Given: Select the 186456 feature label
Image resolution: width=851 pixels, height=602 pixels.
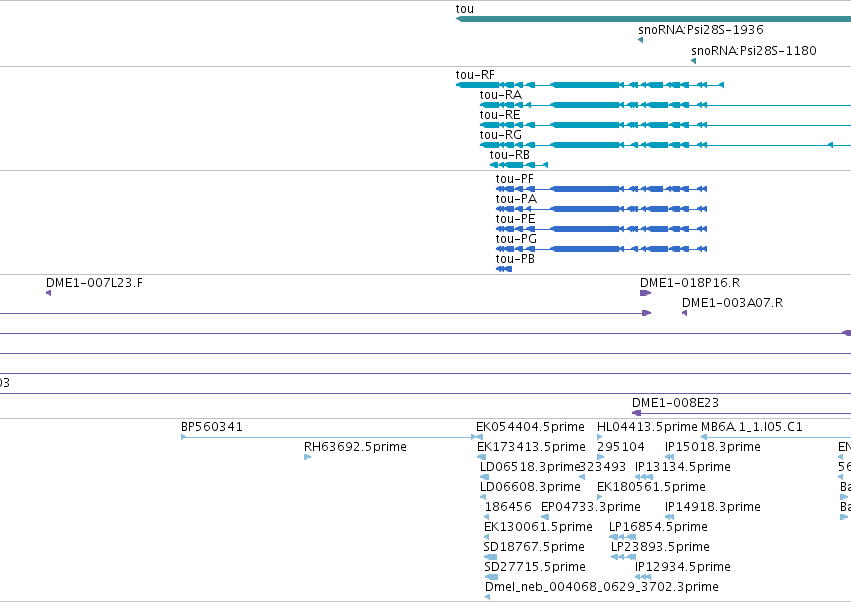Looking at the screenshot, I should coord(508,507).
